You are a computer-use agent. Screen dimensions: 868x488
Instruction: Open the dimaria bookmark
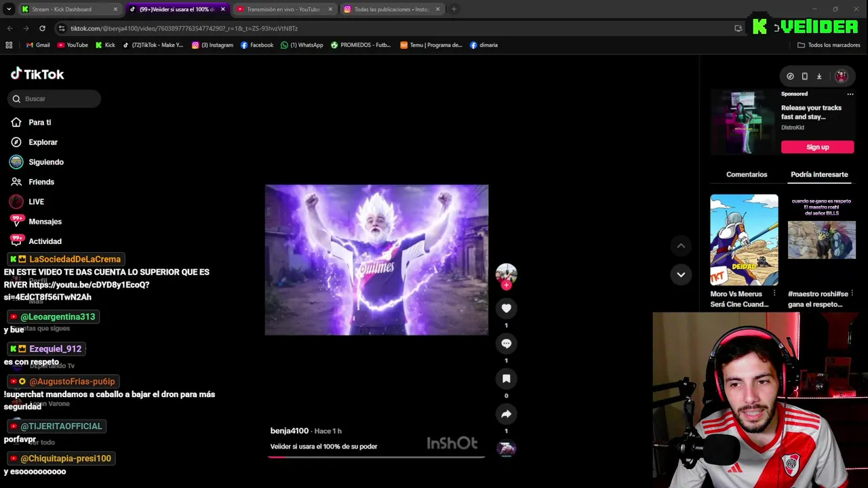pyautogui.click(x=484, y=45)
